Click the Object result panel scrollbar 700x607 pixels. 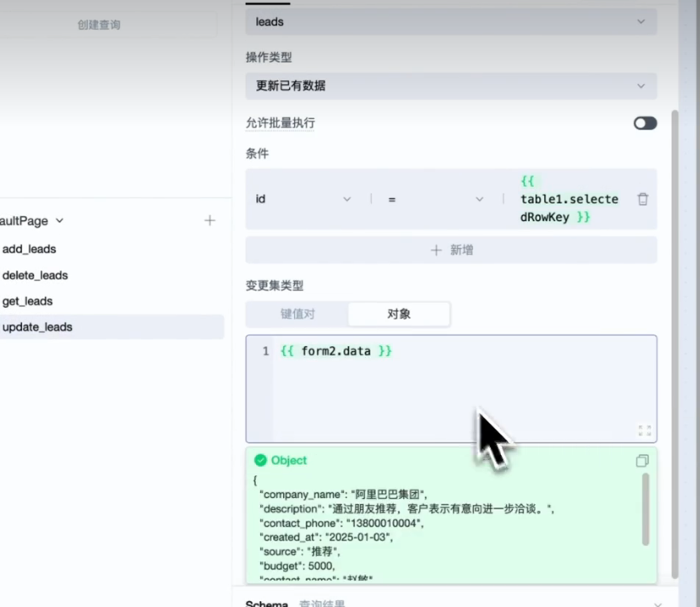coord(646,509)
